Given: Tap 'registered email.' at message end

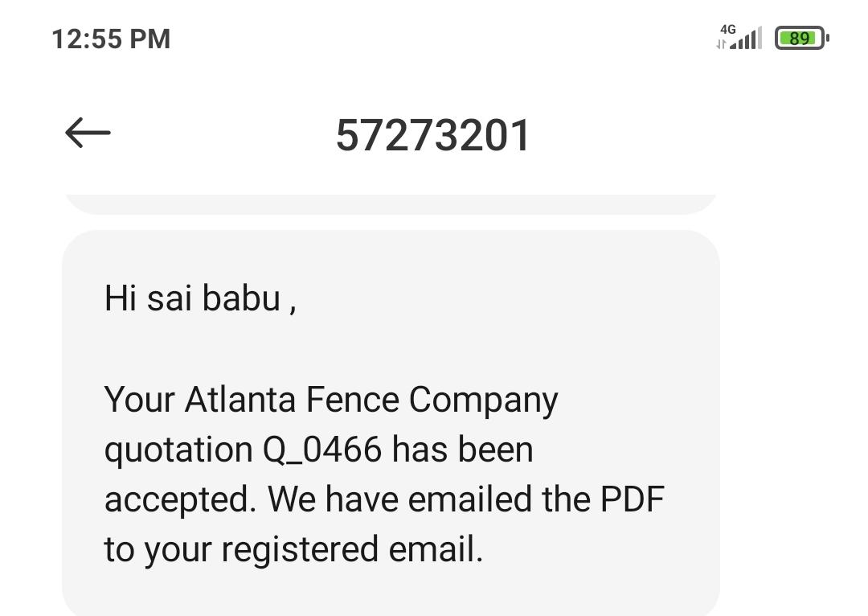Looking at the screenshot, I should (x=351, y=549).
